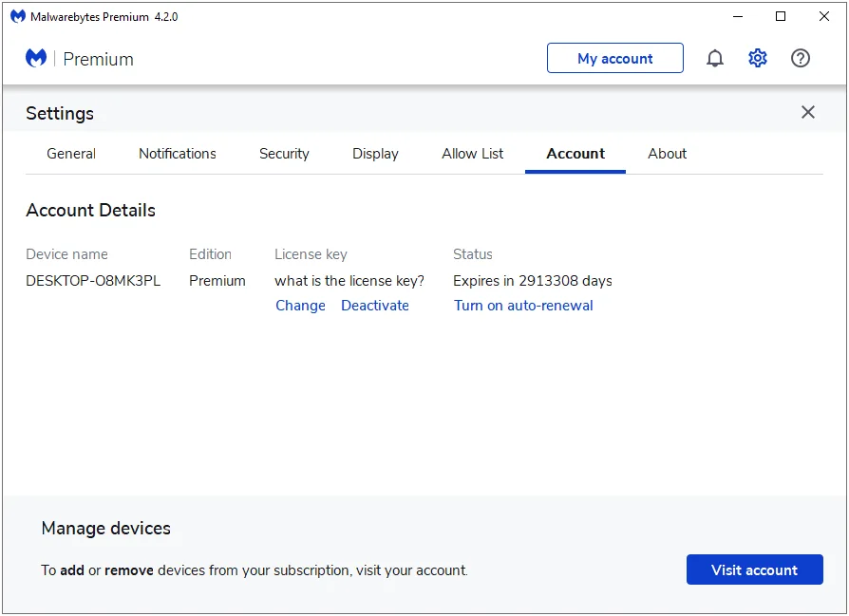Select the Account tab

tap(575, 154)
